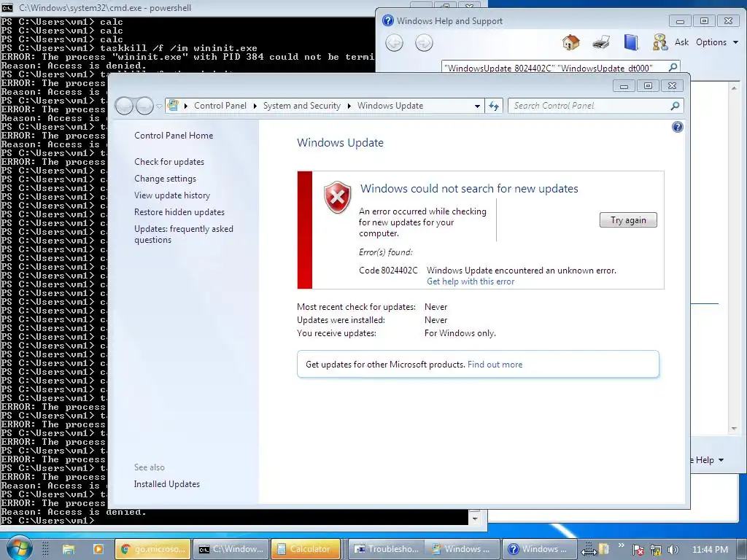Click scroll up arrow in Help window
Viewport: 747px width, 560px height.
tap(734, 88)
